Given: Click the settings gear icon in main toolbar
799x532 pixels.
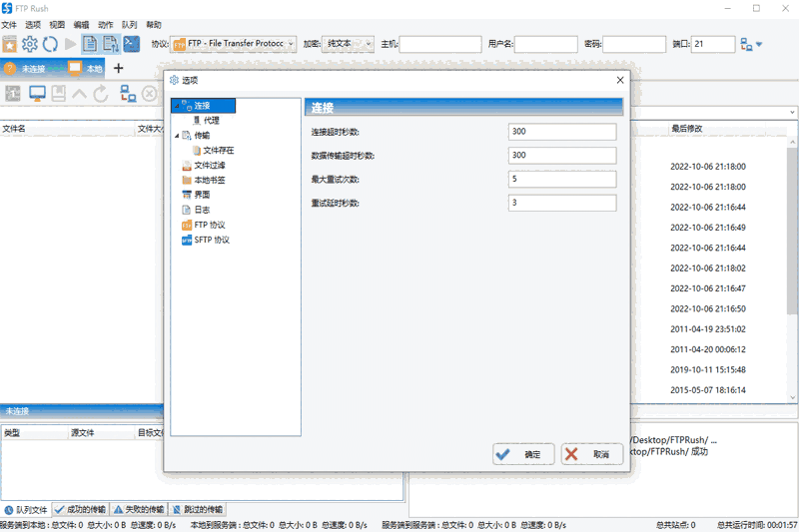Looking at the screenshot, I should tap(30, 44).
